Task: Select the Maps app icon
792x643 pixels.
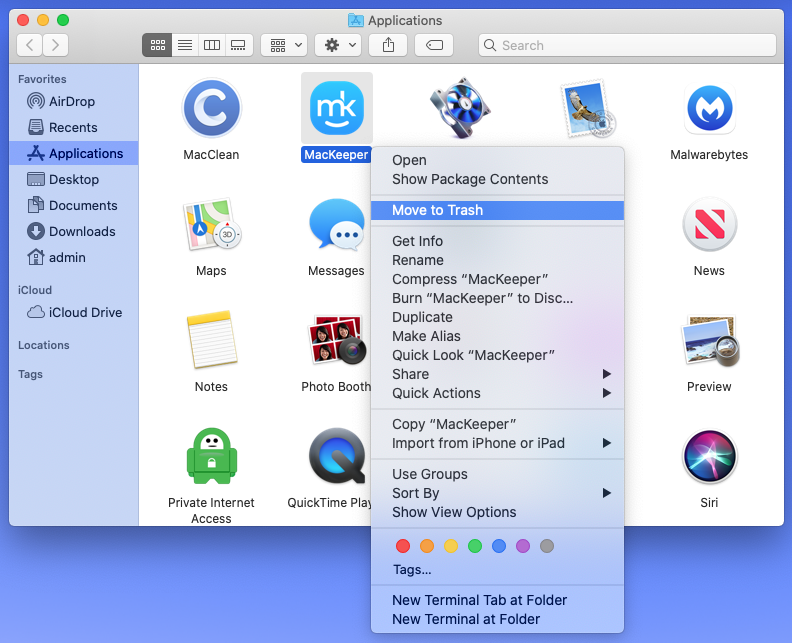Action: pyautogui.click(x=212, y=224)
